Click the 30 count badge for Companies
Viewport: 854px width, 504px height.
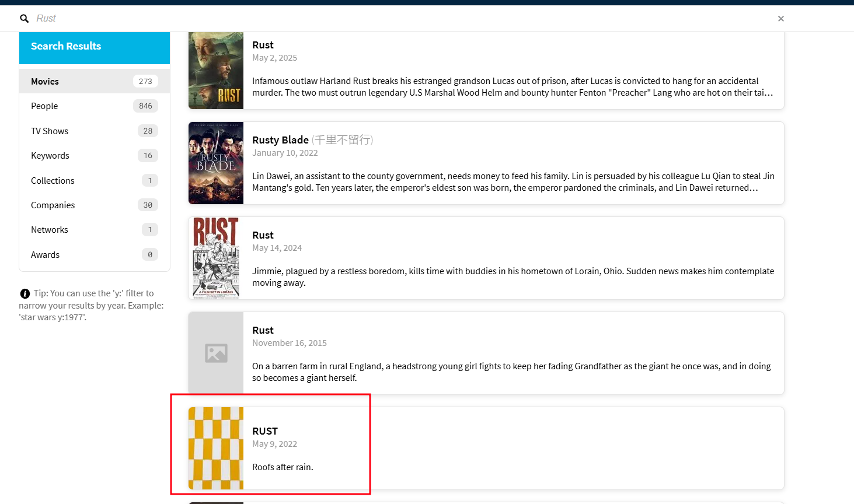pyautogui.click(x=148, y=205)
